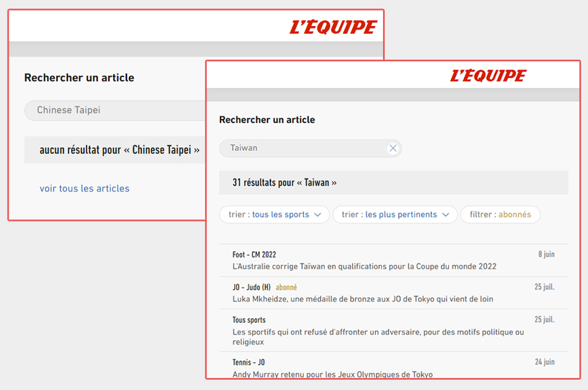Screen dimensions: 588x390
Task: Open the Luka Mkheidze bronze medal article
Action: 362,299
